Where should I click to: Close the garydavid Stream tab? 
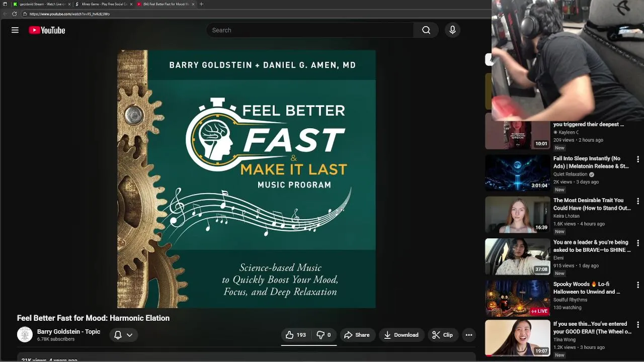pos(69,4)
